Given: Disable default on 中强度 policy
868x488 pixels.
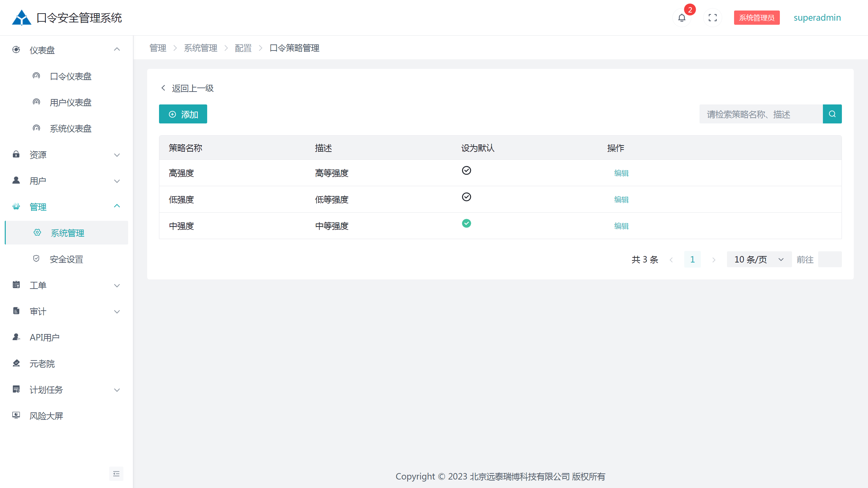Looking at the screenshot, I should [467, 223].
